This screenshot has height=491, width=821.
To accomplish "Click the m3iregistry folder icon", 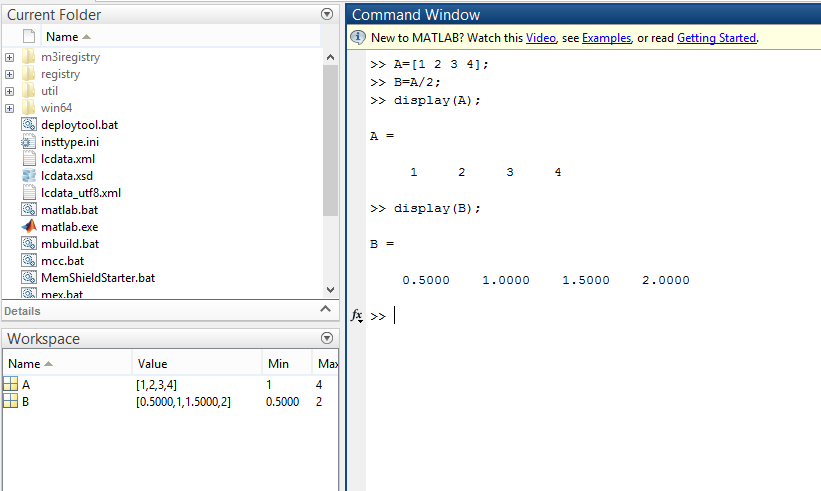I will click(x=29, y=57).
